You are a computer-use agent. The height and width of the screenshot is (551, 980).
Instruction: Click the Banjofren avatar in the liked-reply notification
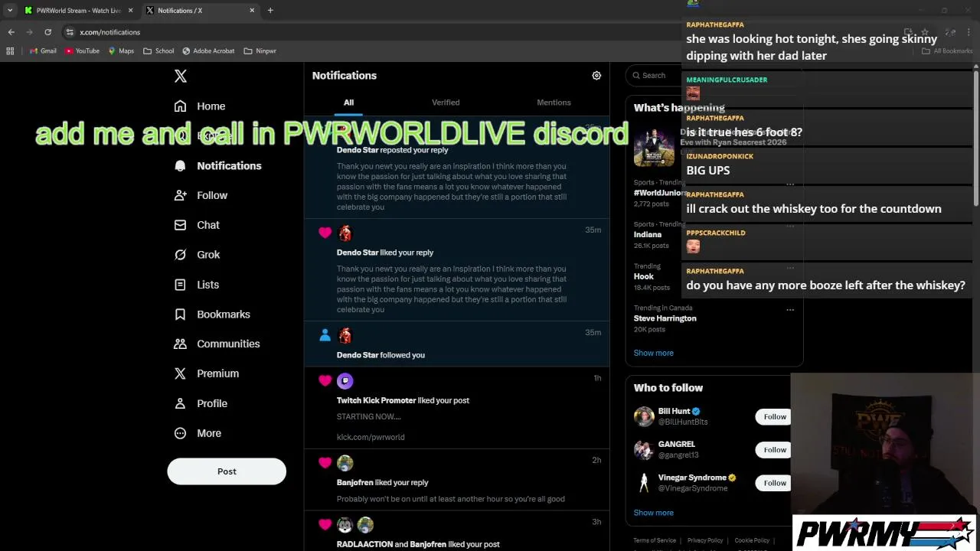click(345, 463)
